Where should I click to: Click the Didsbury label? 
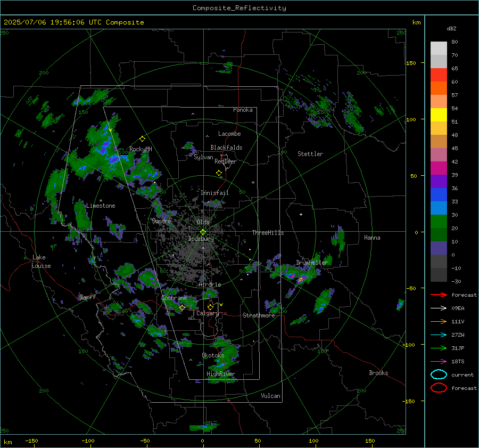click(x=201, y=239)
